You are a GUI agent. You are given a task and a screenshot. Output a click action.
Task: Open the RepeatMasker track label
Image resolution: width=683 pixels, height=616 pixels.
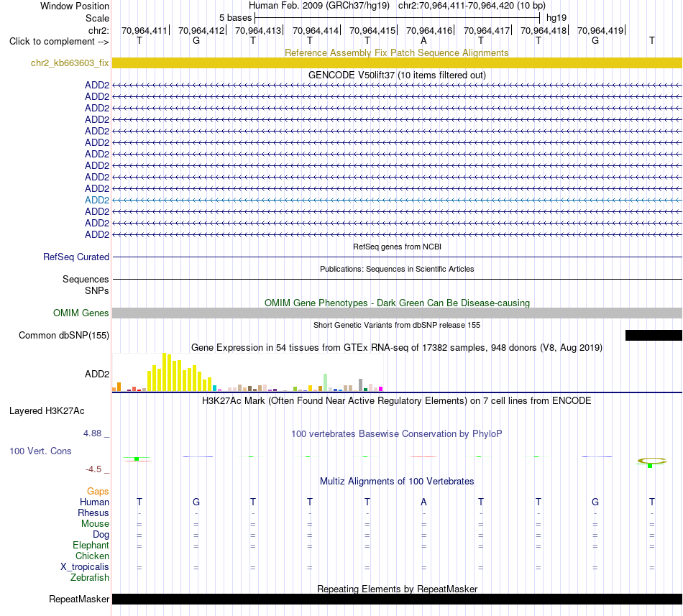tap(79, 599)
